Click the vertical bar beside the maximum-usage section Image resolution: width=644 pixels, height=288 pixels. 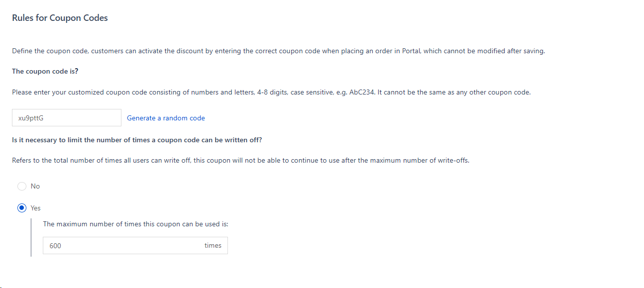tap(31, 237)
